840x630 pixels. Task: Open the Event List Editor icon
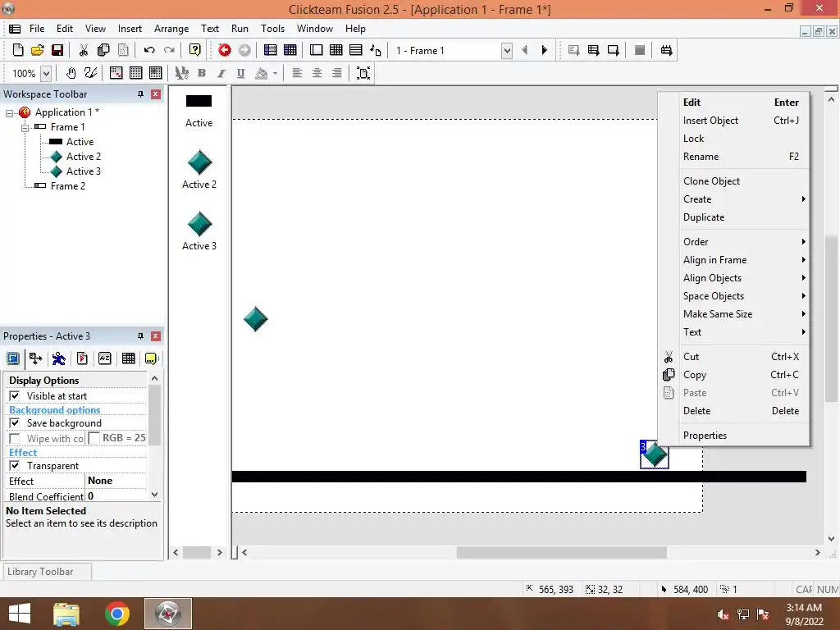click(356, 50)
